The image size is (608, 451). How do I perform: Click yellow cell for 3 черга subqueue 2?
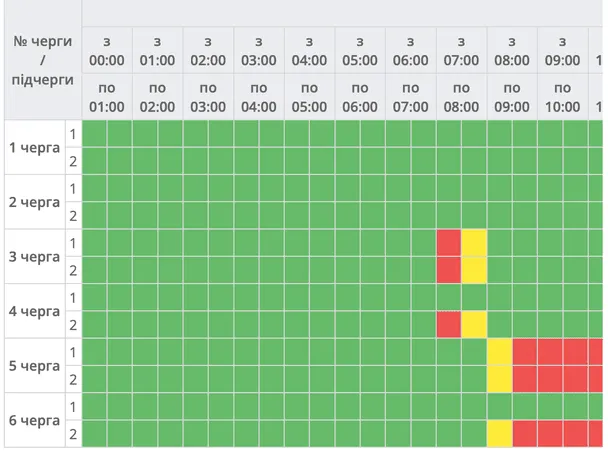(474, 270)
